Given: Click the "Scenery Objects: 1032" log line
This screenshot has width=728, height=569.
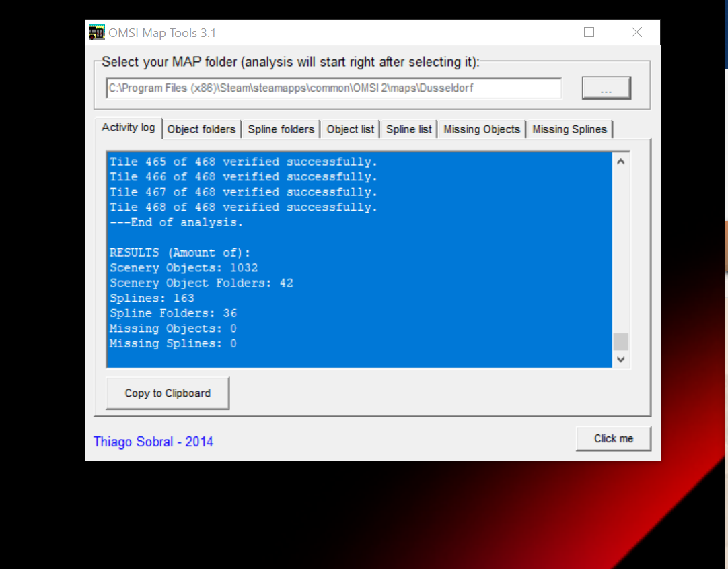Looking at the screenshot, I should pos(184,268).
